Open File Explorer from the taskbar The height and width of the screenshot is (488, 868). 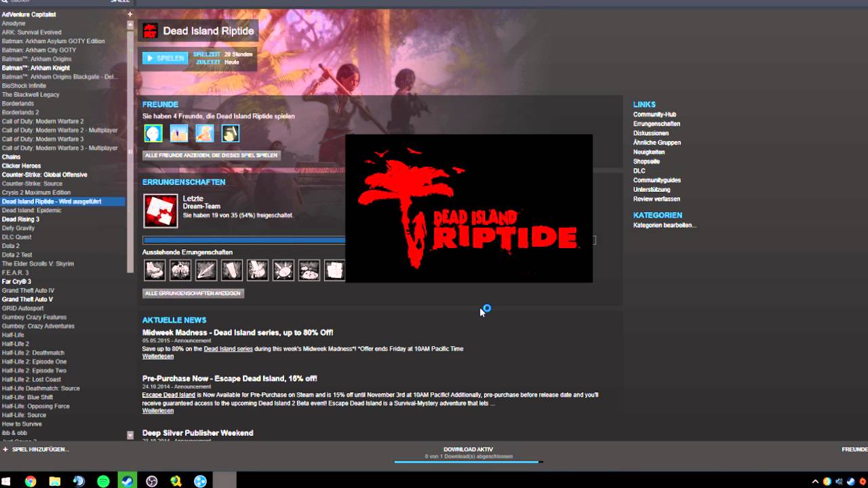[55, 481]
